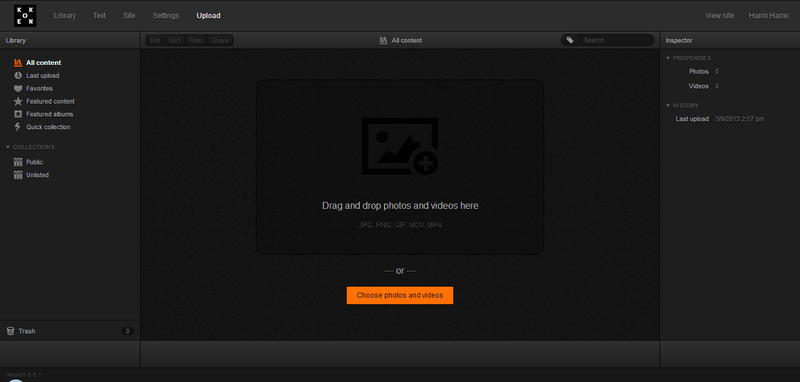The width and height of the screenshot is (800, 382).
Task: Open the Settings tab
Action: pos(166,15)
